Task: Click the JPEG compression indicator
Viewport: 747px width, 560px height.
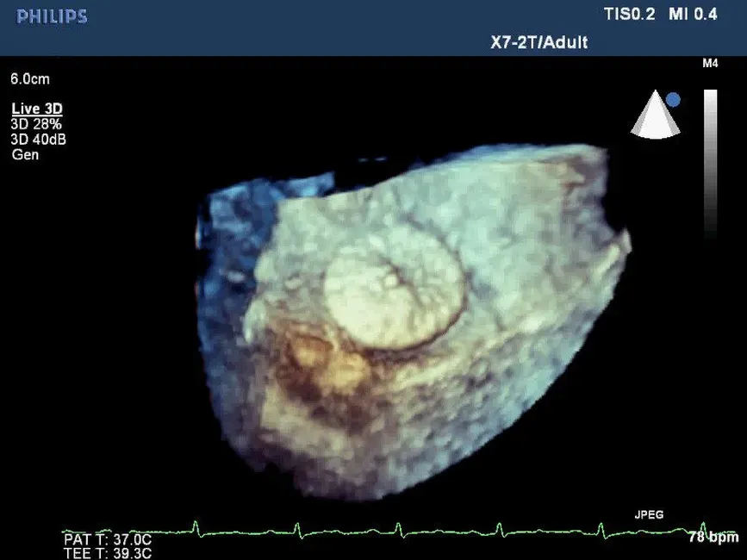Action: (x=648, y=514)
